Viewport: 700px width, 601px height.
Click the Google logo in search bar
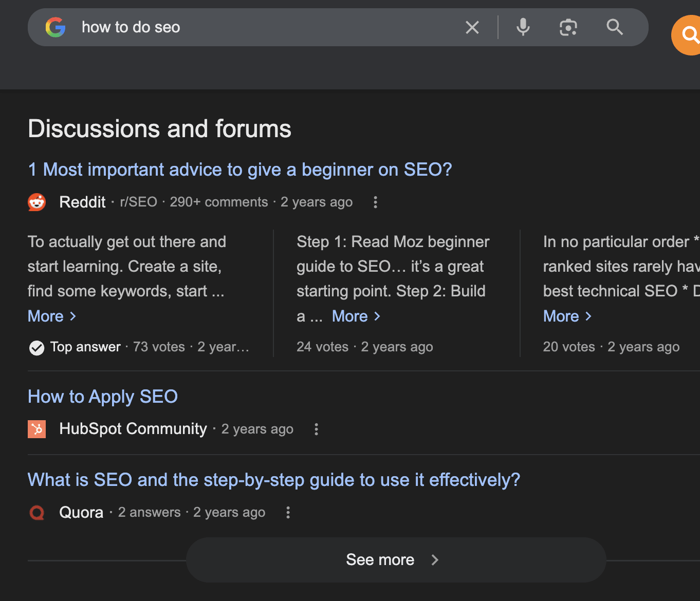(56, 27)
